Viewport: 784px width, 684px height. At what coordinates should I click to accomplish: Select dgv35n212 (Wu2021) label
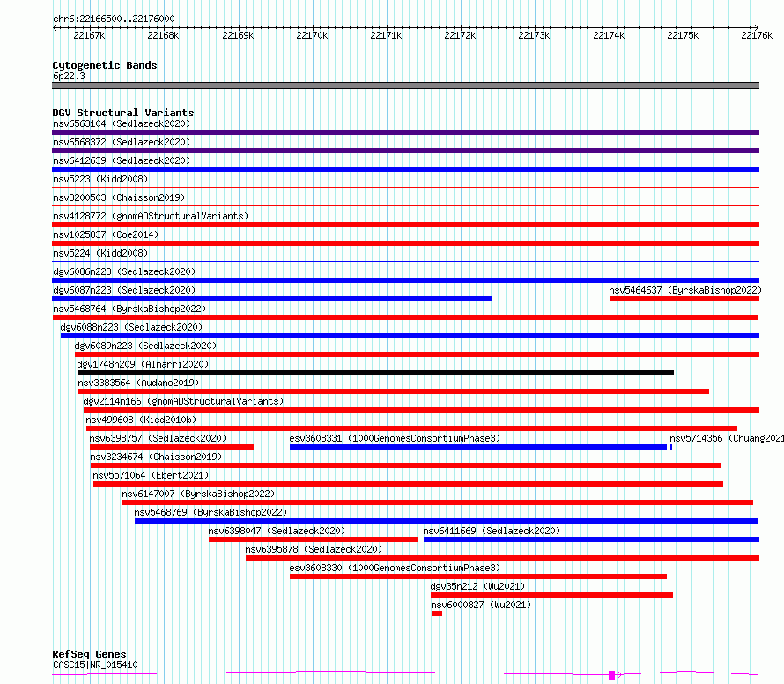[477, 586]
